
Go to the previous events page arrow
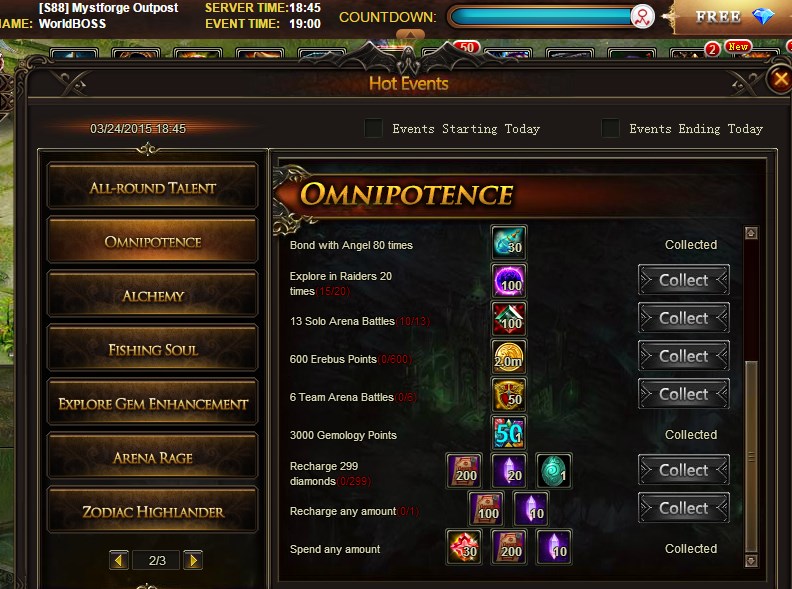click(119, 560)
